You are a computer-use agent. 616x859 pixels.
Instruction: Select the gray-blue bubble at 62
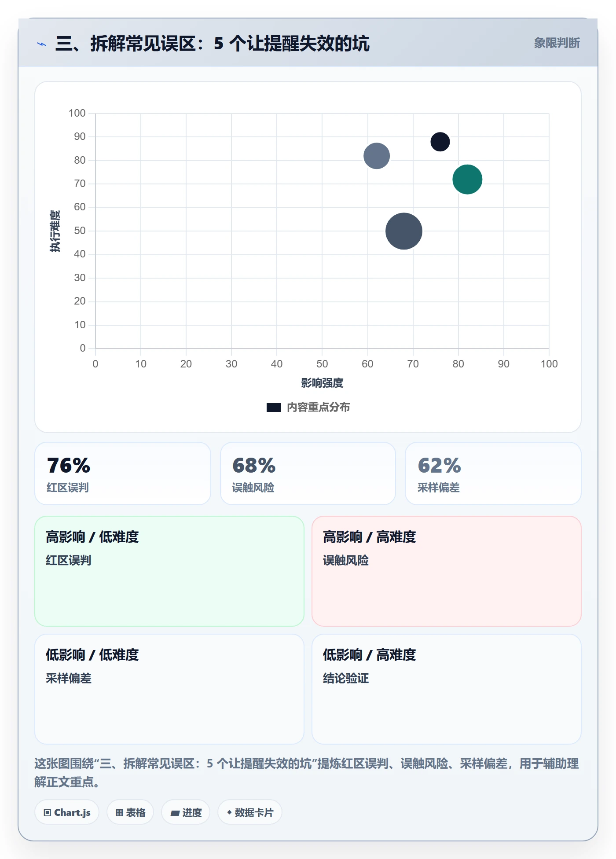(377, 156)
